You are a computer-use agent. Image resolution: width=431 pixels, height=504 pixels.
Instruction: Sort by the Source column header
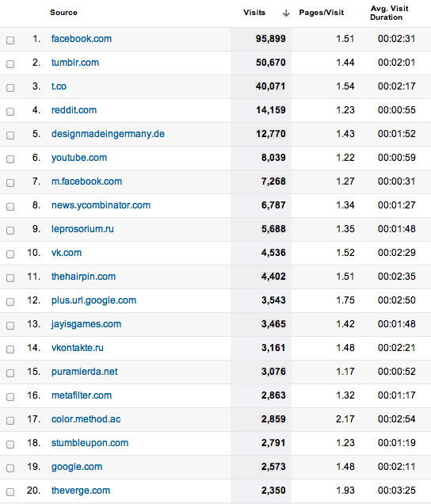(63, 13)
